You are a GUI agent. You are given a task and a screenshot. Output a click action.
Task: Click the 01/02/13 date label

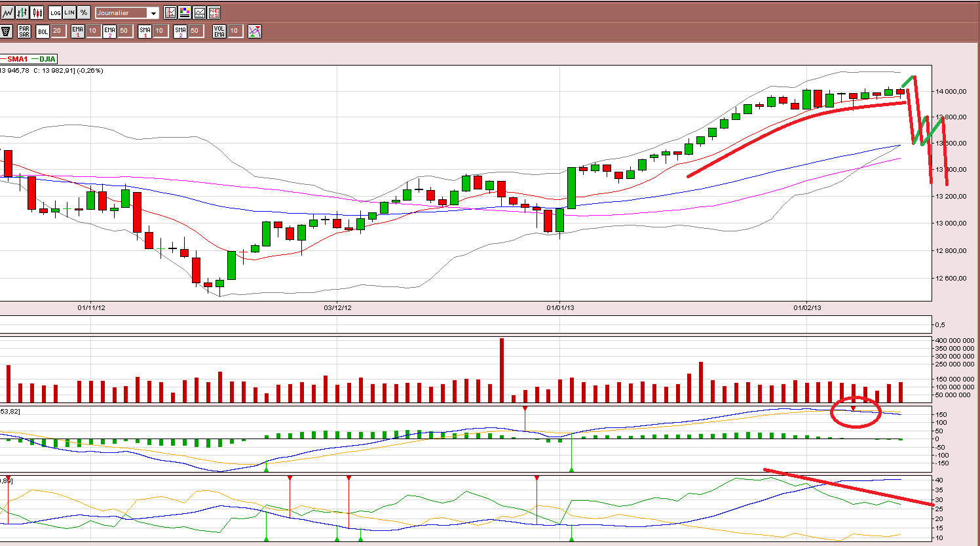tap(807, 307)
